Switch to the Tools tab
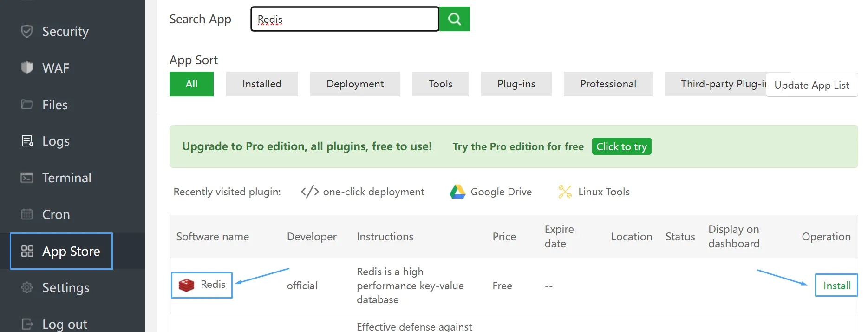Image resolution: width=868 pixels, height=332 pixels. point(440,84)
